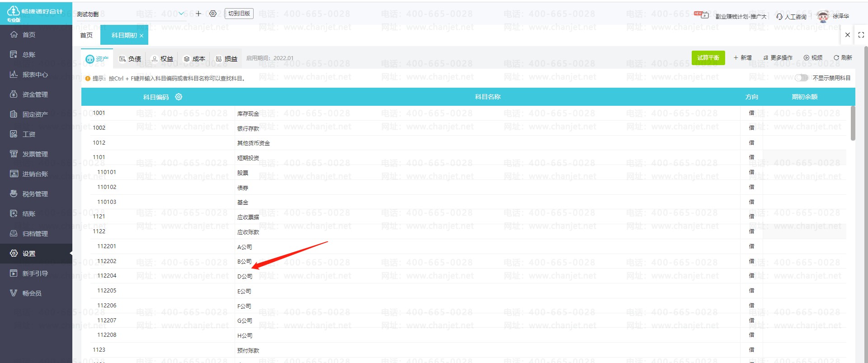Open 工资 payroll icon in sidebar
Viewport: 868px width, 363px height.
(x=14, y=134)
